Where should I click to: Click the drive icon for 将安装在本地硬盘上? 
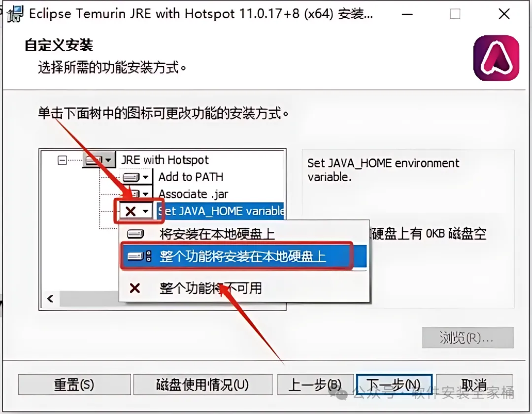135,234
